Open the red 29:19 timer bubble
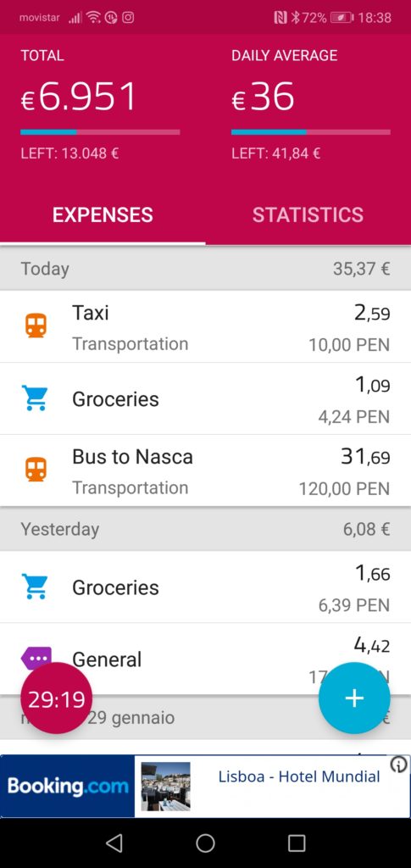This screenshot has width=411, height=868. tap(57, 698)
